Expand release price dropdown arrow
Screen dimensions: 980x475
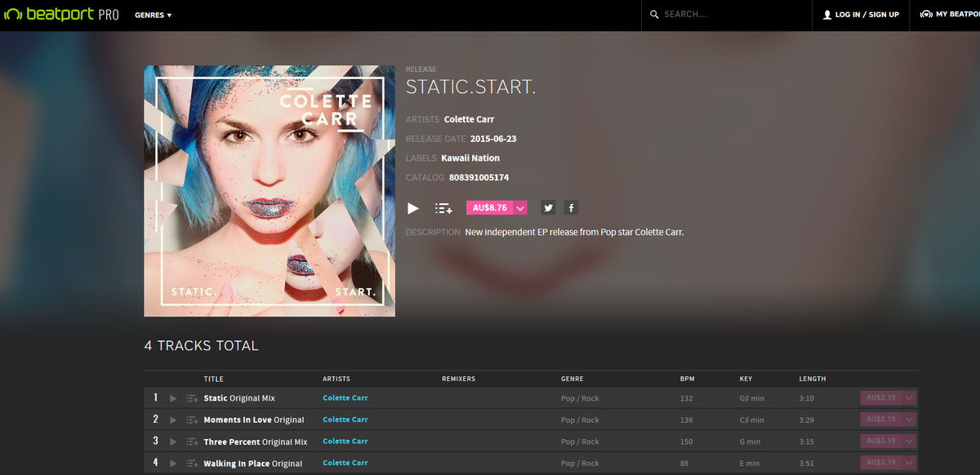pyautogui.click(x=521, y=208)
